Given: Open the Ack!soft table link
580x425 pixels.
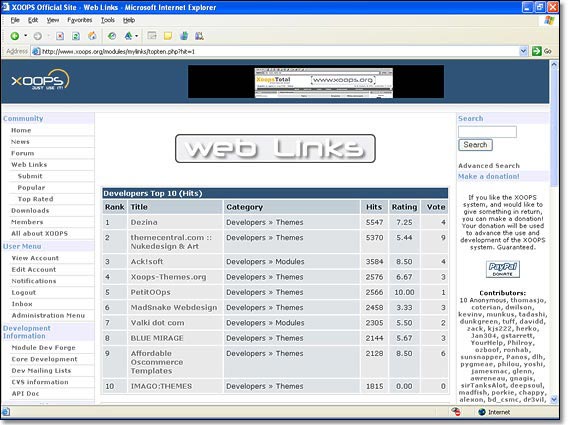Looking at the screenshot, I should 146,261.
